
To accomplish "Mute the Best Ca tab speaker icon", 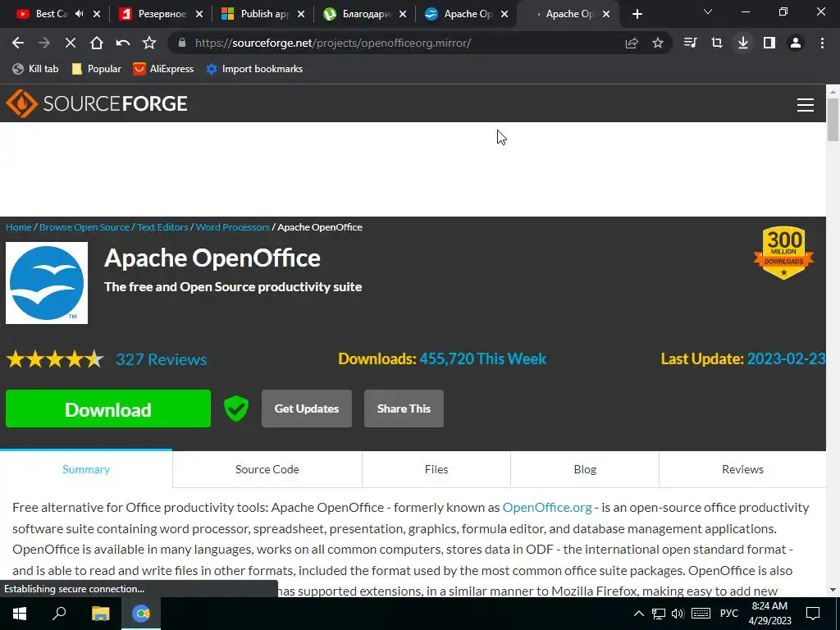I will (x=80, y=14).
